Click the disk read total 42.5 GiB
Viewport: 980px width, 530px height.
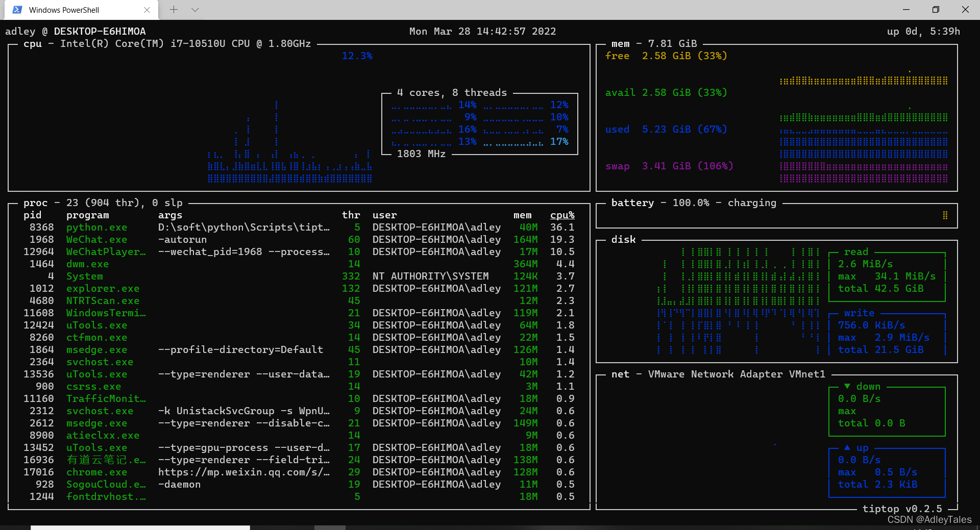(x=881, y=289)
